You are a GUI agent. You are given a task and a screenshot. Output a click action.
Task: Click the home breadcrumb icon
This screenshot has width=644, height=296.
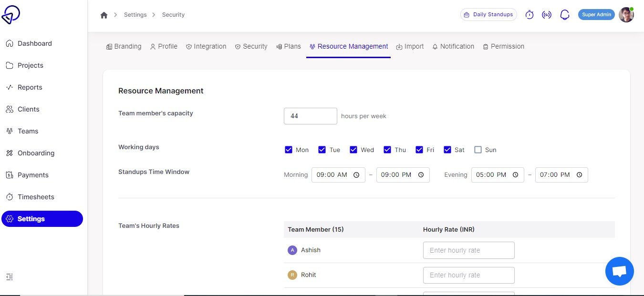pos(104,15)
